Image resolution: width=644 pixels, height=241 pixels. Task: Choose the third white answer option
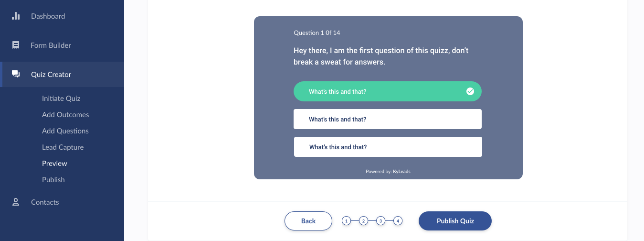(388, 147)
